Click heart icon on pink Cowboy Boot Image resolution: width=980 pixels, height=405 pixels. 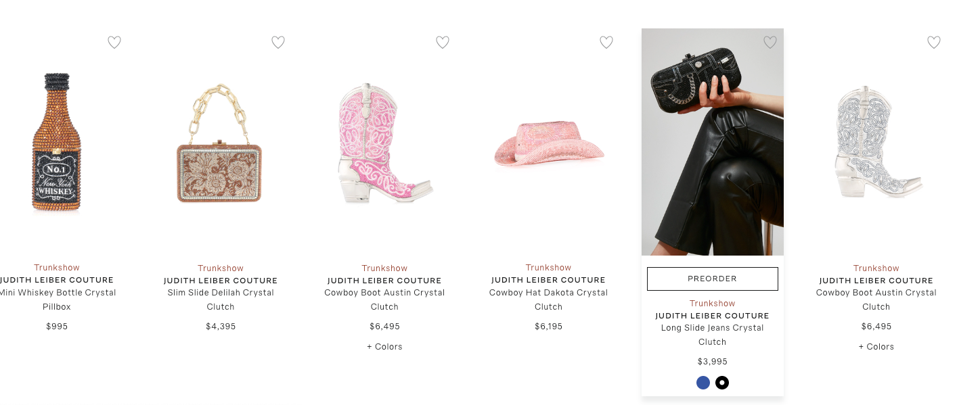[443, 43]
